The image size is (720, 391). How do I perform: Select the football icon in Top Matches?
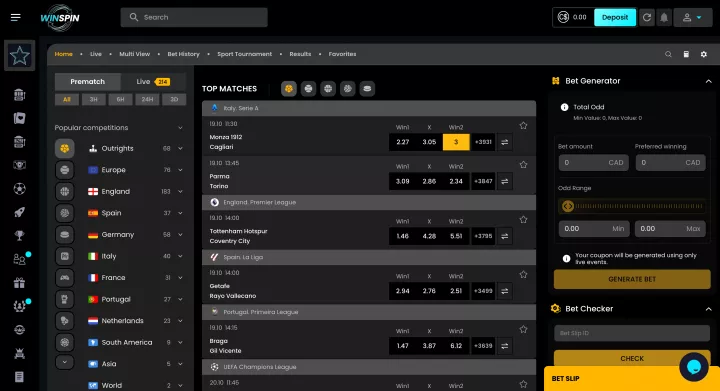[289, 89]
